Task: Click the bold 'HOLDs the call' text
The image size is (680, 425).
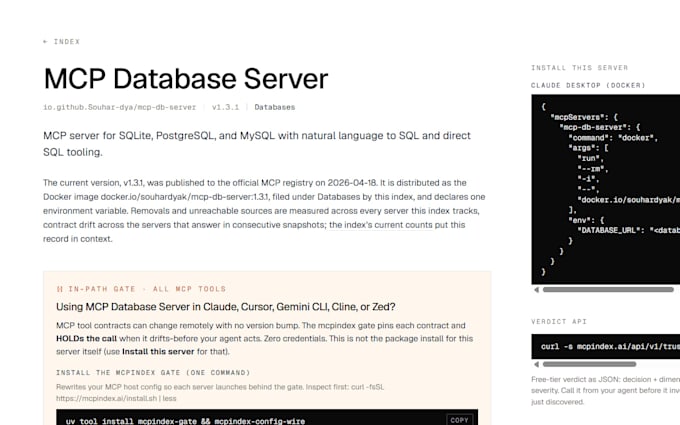Action: [86, 339]
